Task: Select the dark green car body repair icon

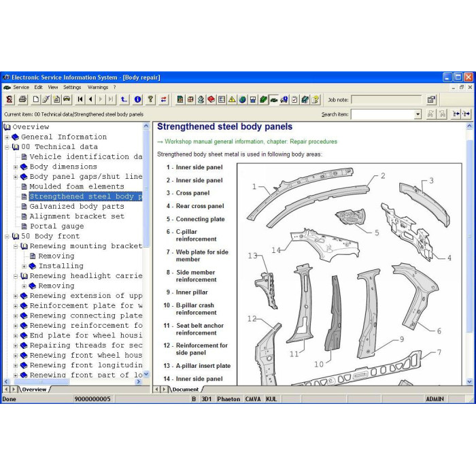Action: [274, 99]
